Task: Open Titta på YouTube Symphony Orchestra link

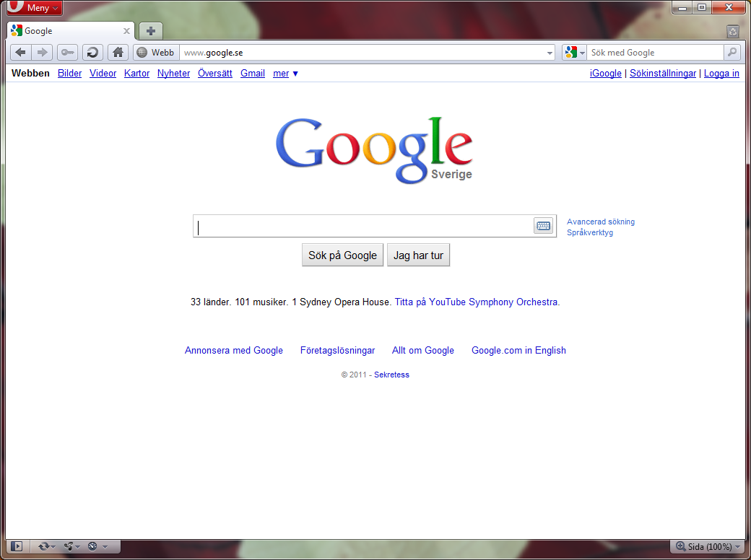Action: point(476,302)
